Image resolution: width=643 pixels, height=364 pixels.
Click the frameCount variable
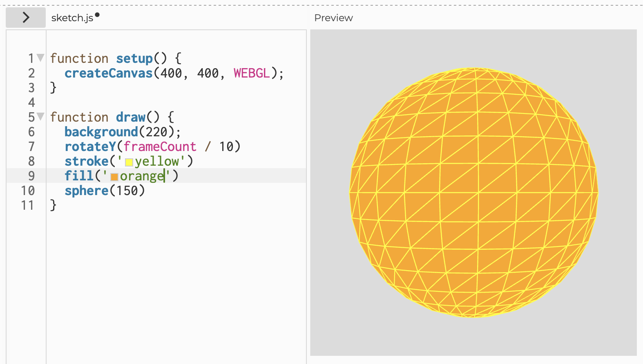[x=160, y=146]
